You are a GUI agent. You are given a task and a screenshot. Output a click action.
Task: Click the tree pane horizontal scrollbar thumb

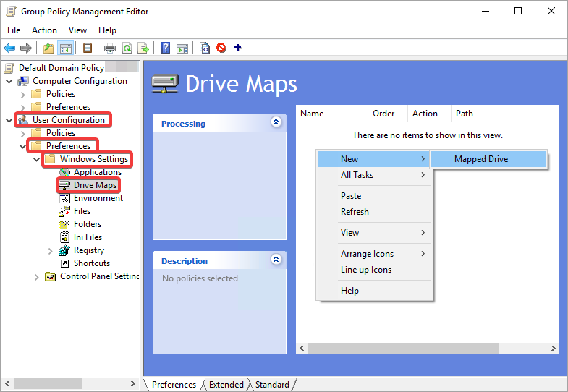click(x=48, y=383)
